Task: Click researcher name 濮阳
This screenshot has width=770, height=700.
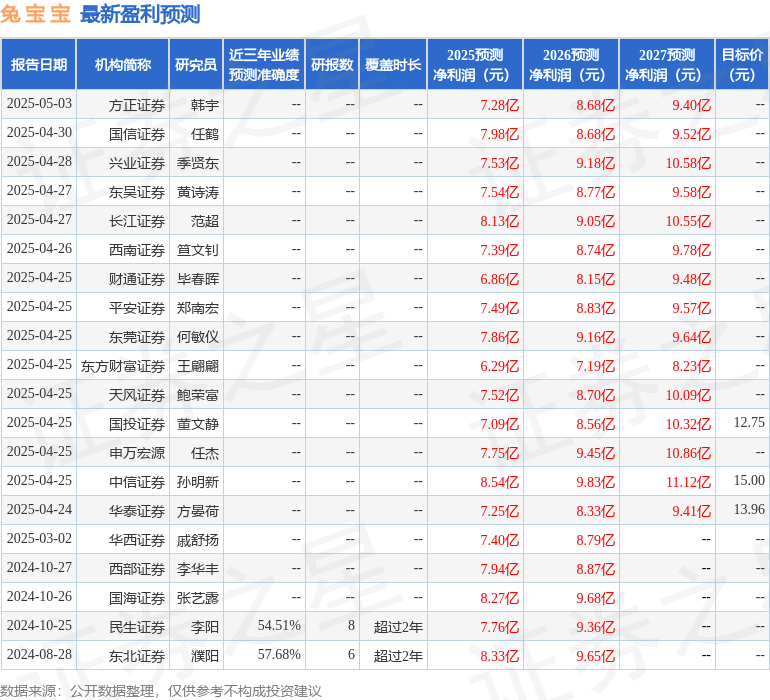Action: pos(205,656)
